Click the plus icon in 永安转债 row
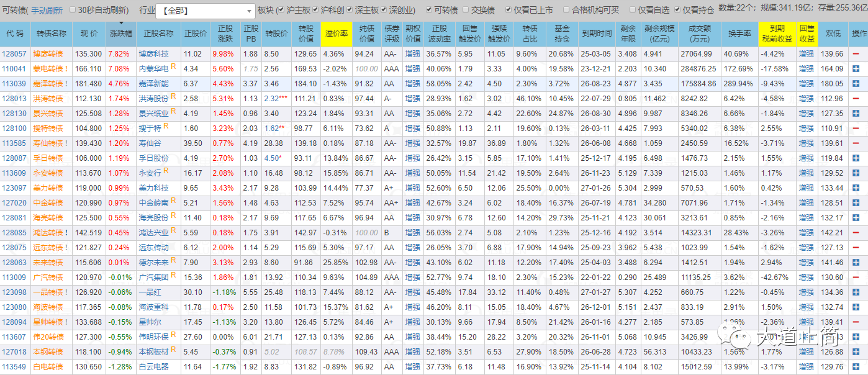Viewport: 868px width, 375px height. [856, 173]
